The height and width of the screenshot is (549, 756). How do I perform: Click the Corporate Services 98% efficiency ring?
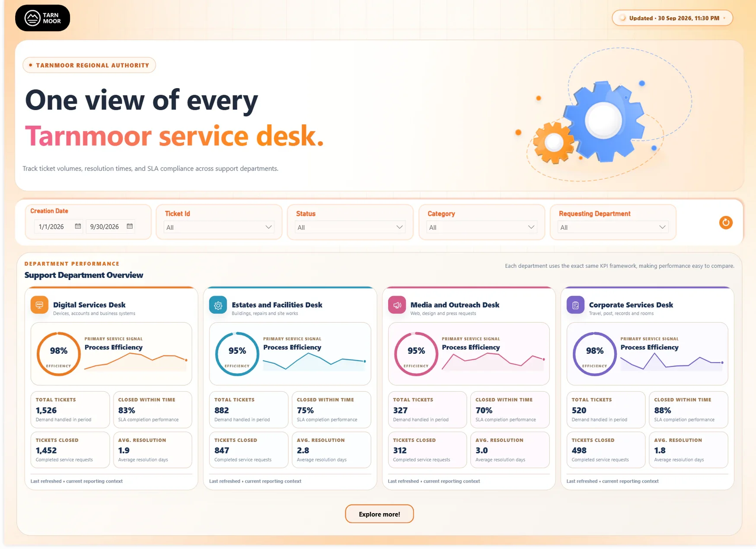click(x=595, y=354)
